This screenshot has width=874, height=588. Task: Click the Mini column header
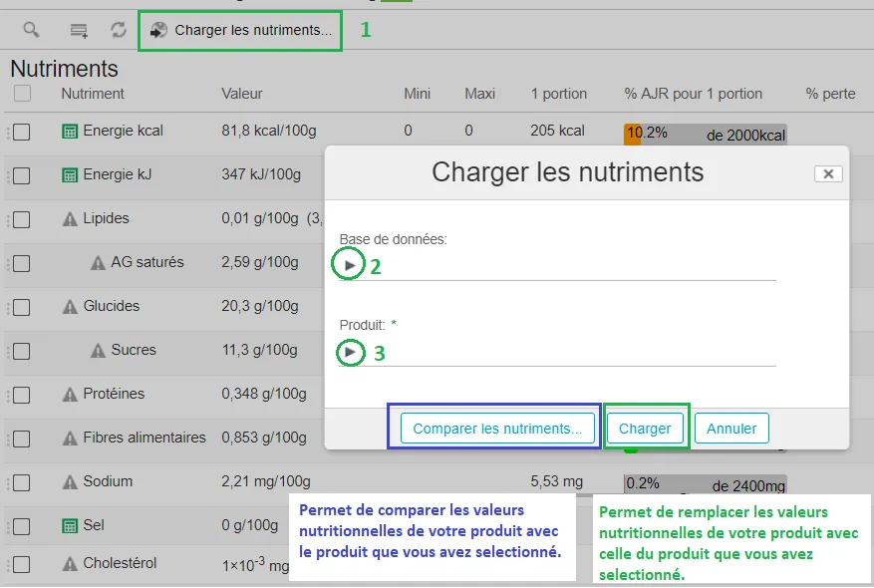417,94
